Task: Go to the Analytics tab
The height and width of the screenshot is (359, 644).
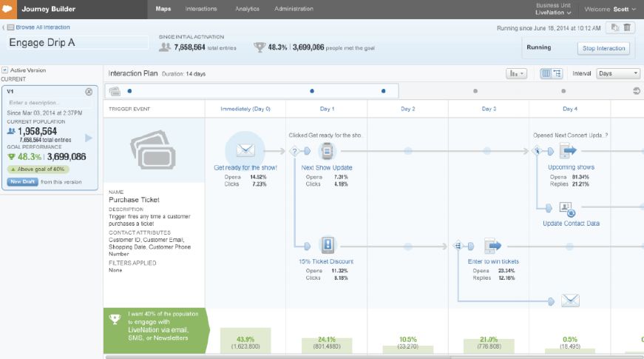Action: coord(247,9)
